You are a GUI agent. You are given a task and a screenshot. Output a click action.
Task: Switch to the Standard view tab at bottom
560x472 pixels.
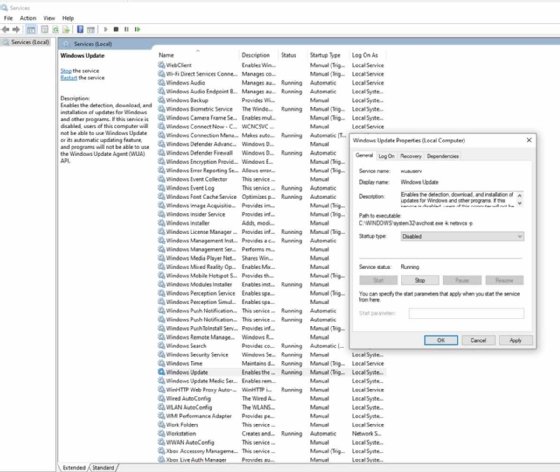[x=103, y=468]
